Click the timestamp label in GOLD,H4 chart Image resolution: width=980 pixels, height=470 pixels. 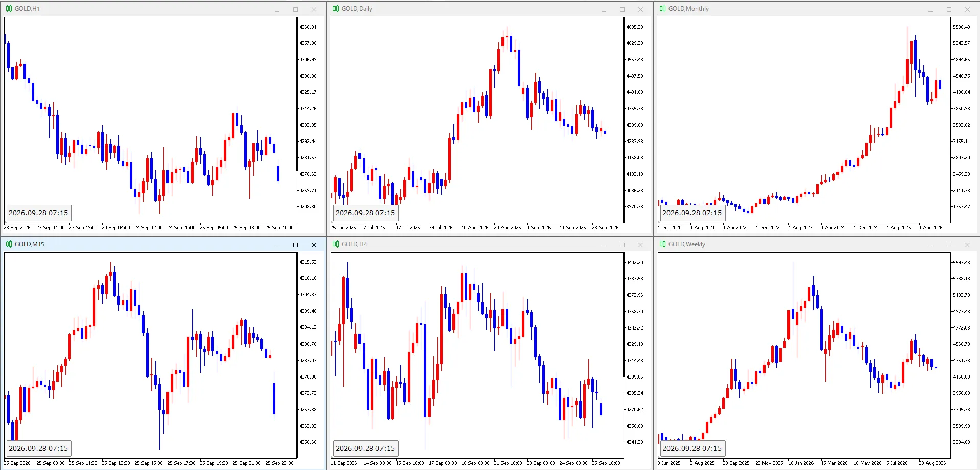point(365,449)
